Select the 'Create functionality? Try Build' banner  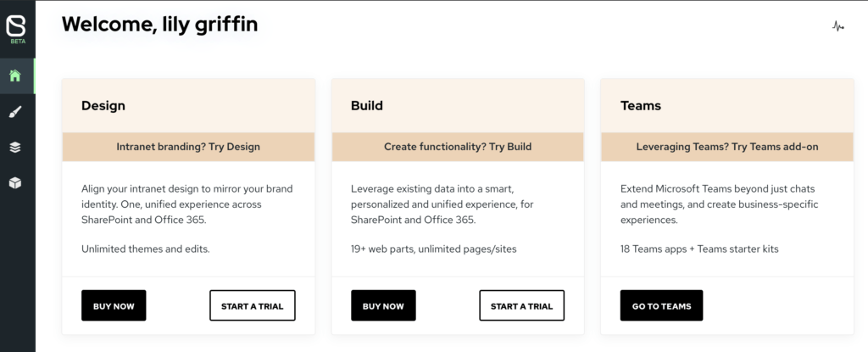(x=458, y=147)
